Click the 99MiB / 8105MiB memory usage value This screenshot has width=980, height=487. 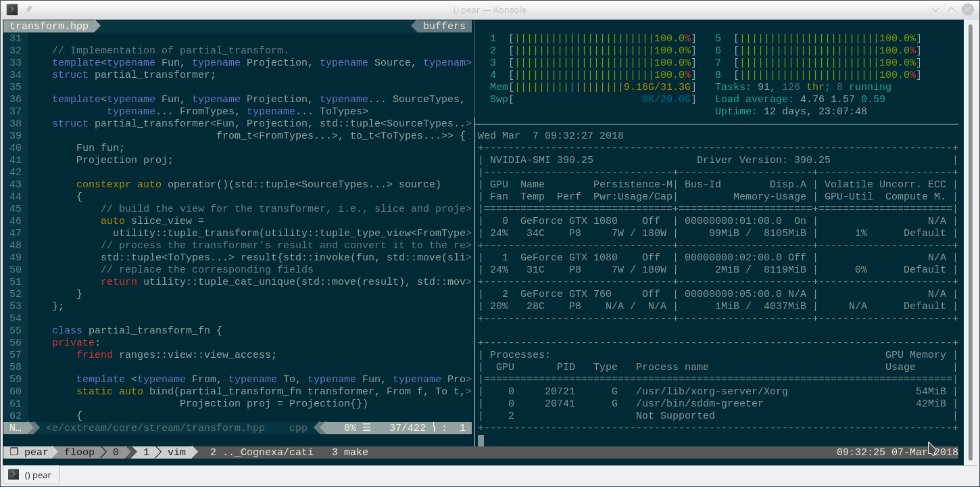(x=758, y=233)
